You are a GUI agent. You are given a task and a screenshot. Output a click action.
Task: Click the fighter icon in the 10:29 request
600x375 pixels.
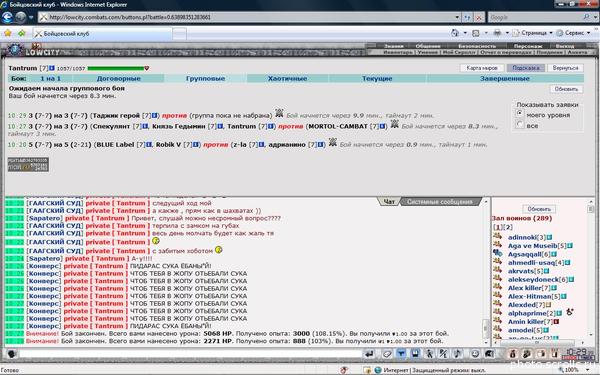click(x=279, y=113)
